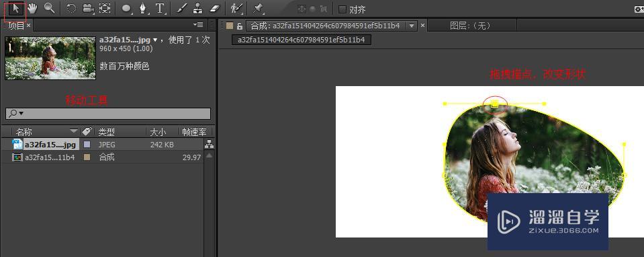Select the Pan Behind anchor tool
Screen dimensions: 644x257
105,8
